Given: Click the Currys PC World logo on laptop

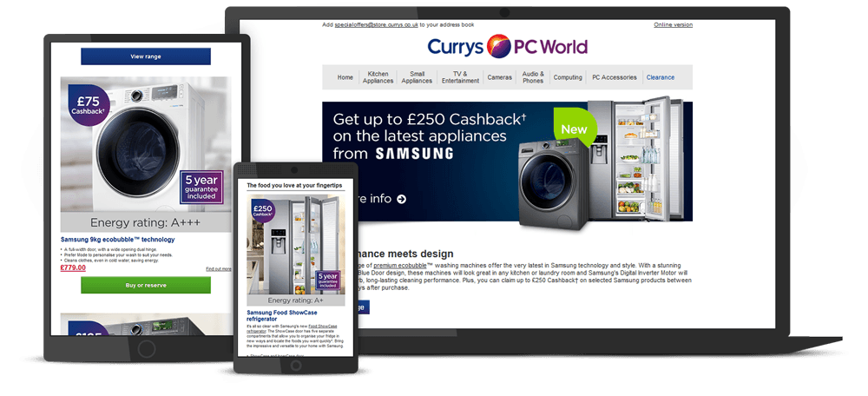Looking at the screenshot, I should tap(507, 47).
